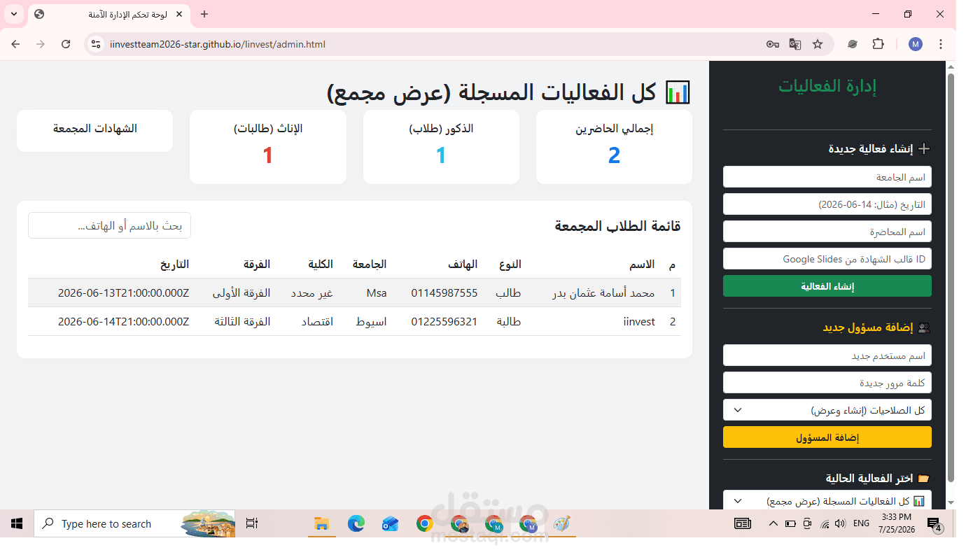Click the إجمالي الحاضرين count card

pyautogui.click(x=614, y=147)
